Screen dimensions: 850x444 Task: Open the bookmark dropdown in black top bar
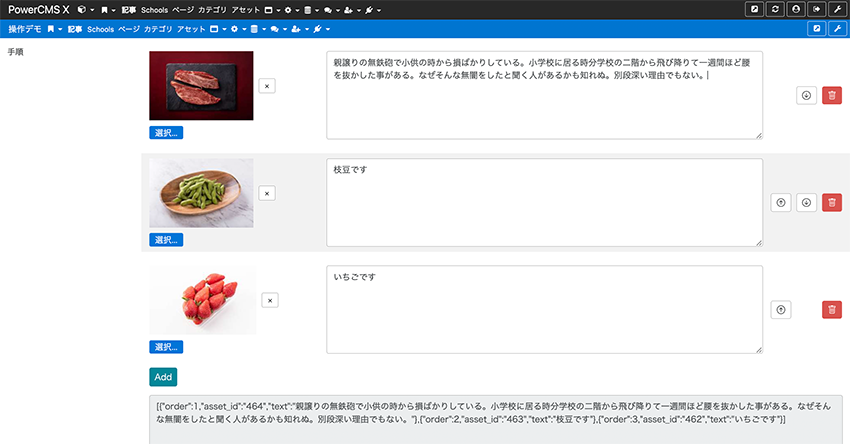click(x=108, y=10)
